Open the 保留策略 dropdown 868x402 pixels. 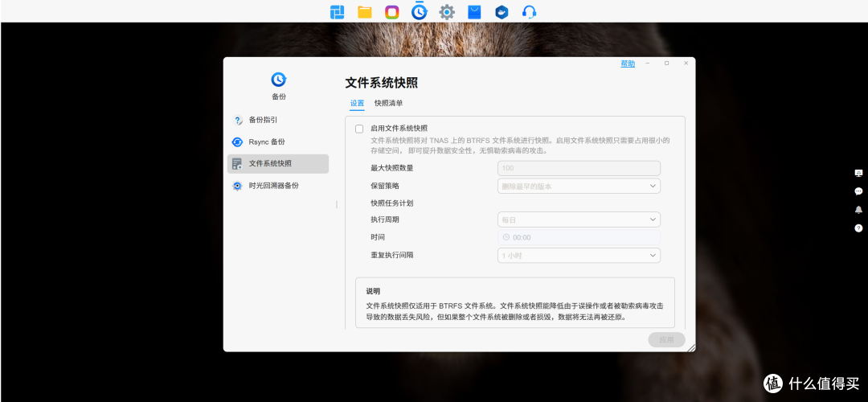point(579,187)
